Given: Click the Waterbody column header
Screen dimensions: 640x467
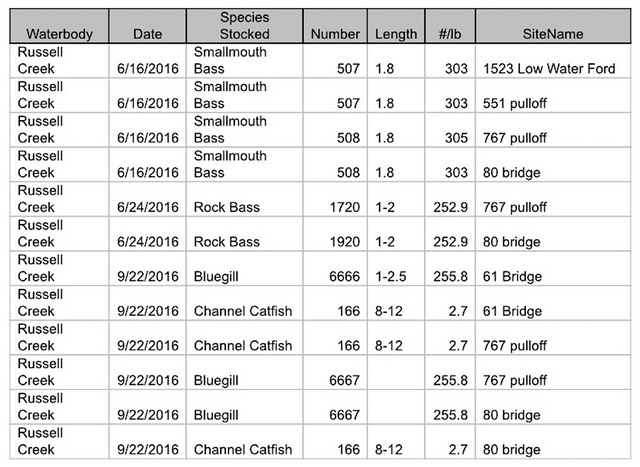Looking at the screenshot, I should pos(59,34).
